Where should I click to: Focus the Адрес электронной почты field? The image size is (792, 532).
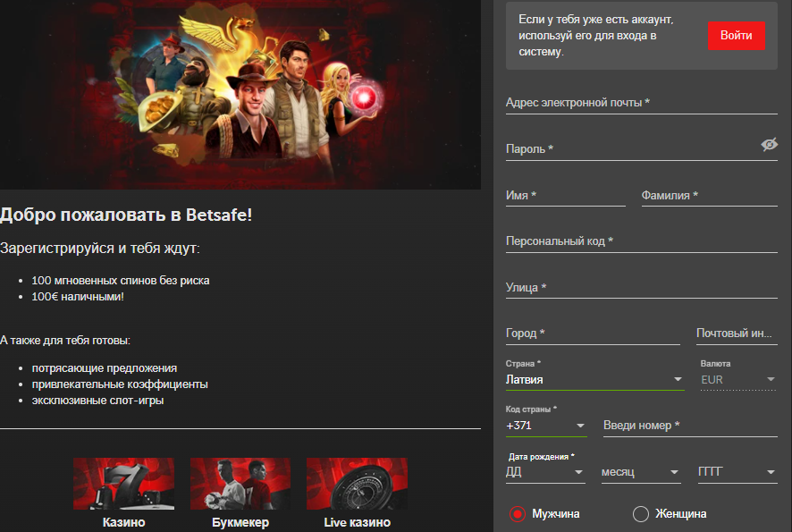point(641,103)
